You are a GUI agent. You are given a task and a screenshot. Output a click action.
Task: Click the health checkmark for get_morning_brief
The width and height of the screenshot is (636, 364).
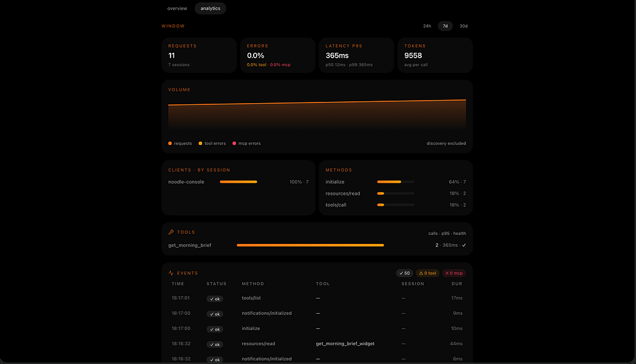pos(464,245)
